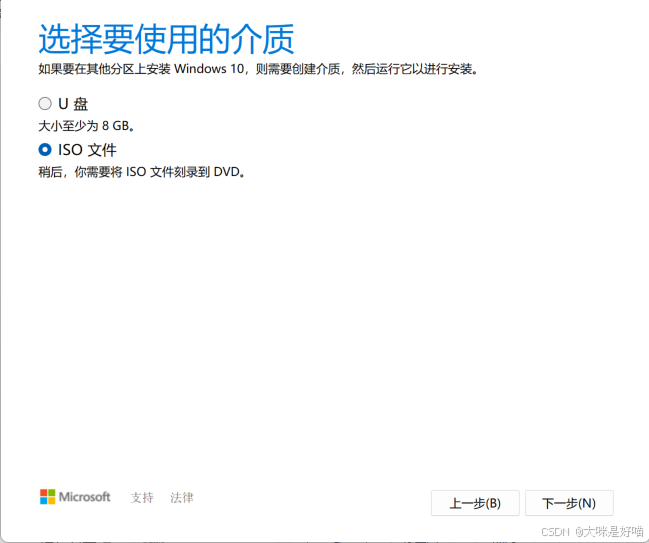Select the ISO 文件 radio button

pyautogui.click(x=45, y=150)
